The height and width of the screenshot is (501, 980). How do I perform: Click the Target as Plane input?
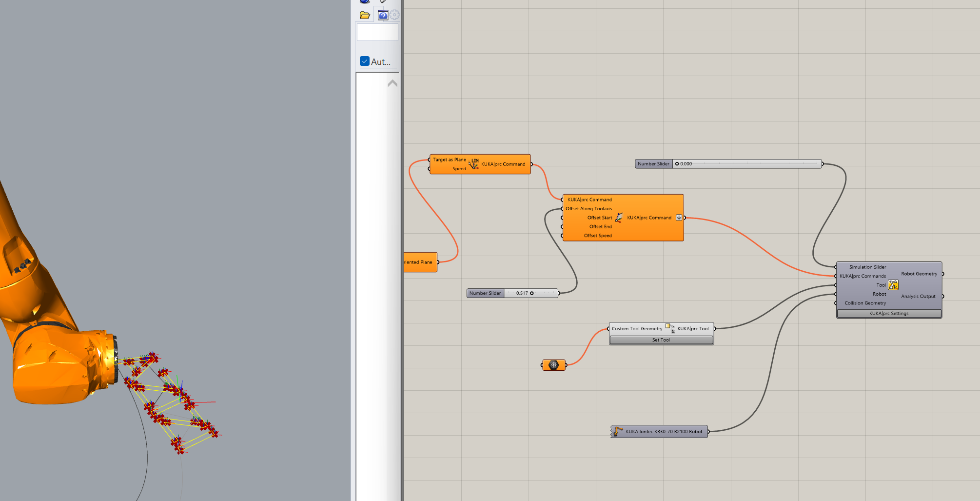pyautogui.click(x=449, y=160)
